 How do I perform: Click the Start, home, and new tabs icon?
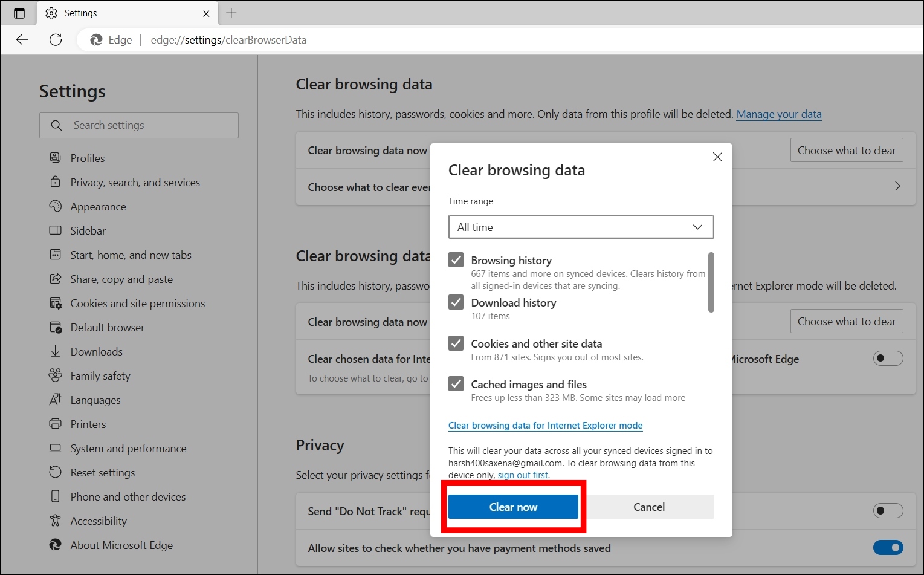pyautogui.click(x=55, y=255)
